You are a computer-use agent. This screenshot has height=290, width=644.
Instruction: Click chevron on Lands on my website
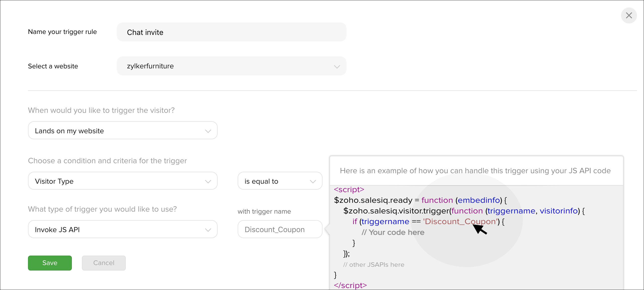pos(208,131)
